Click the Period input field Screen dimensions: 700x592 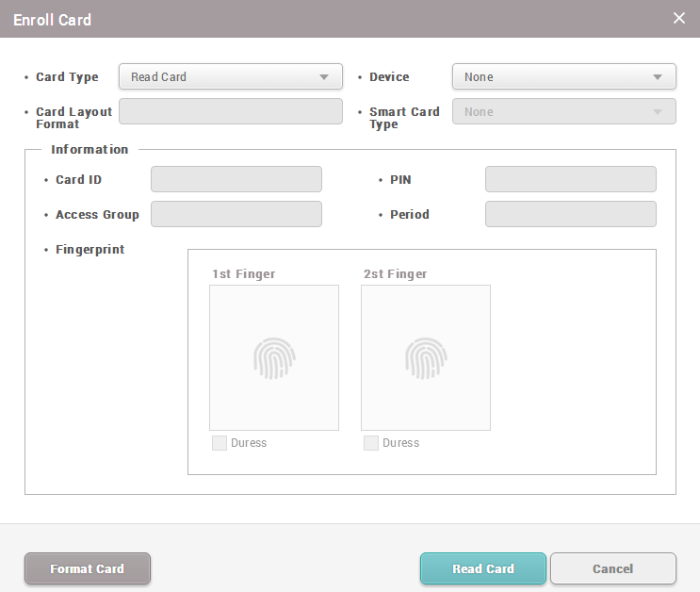(x=570, y=214)
